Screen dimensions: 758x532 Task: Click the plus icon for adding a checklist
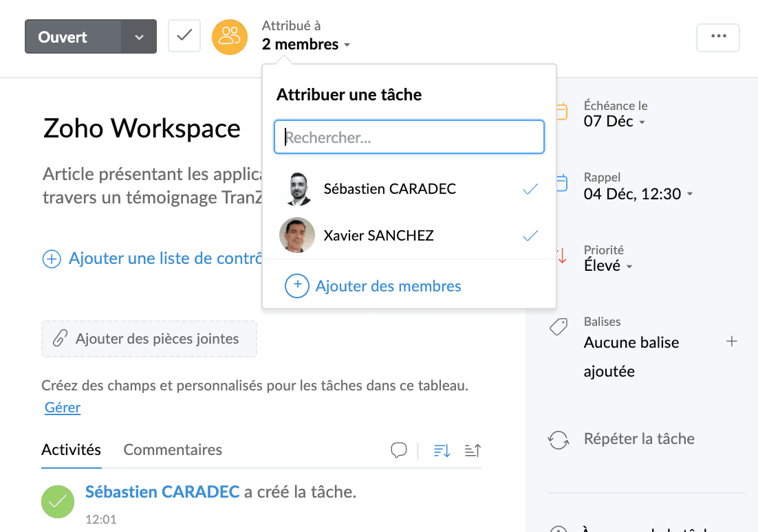[x=52, y=259]
